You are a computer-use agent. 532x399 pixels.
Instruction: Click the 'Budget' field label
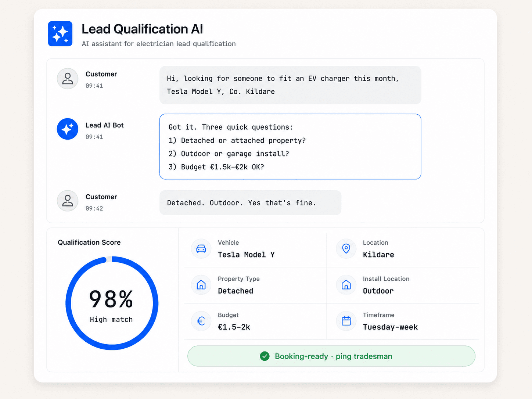[228, 315]
